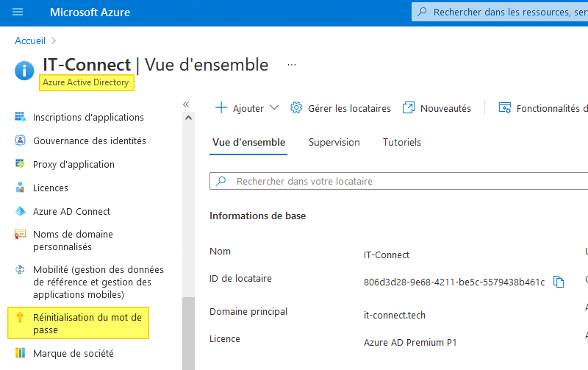Switch to the Tutoriels tab
588x370 pixels.
402,142
